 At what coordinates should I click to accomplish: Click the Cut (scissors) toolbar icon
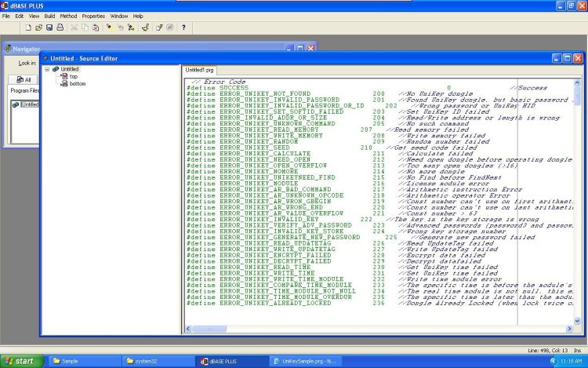tap(74, 27)
